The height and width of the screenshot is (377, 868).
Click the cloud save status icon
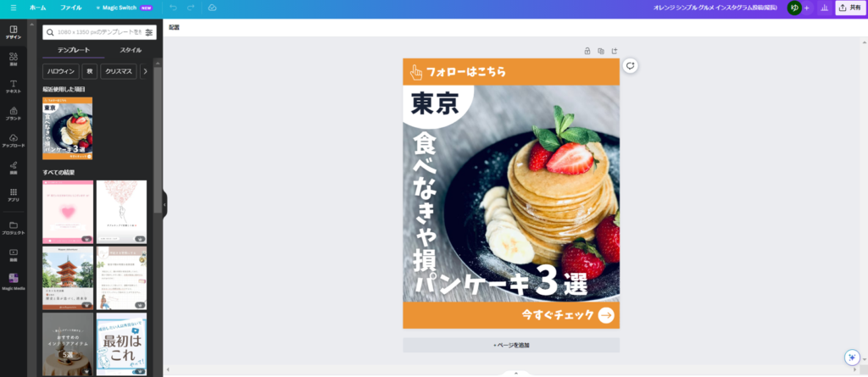(212, 8)
